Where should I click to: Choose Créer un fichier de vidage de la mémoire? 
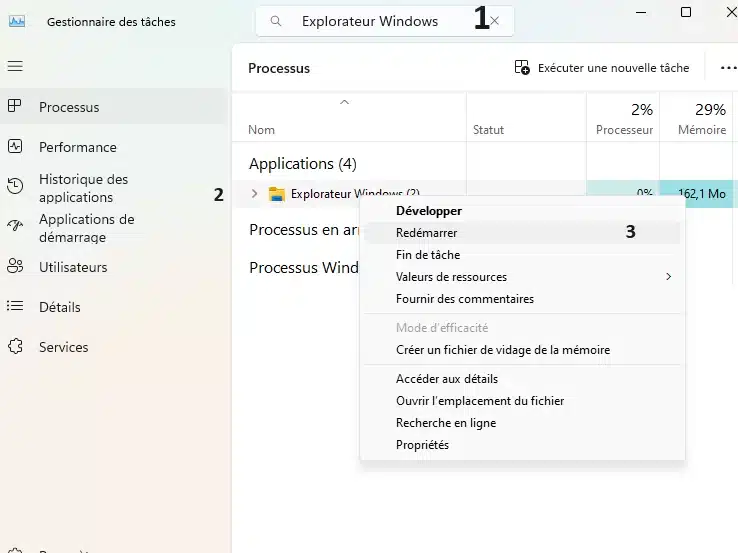522,350
